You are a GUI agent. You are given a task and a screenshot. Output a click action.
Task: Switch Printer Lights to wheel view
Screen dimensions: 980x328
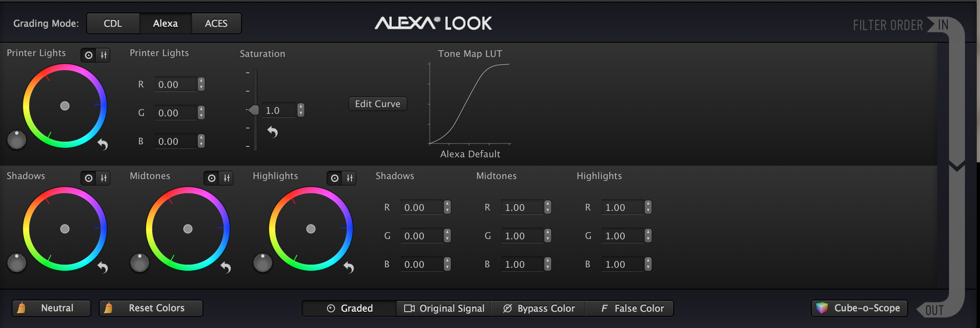pyautogui.click(x=89, y=55)
